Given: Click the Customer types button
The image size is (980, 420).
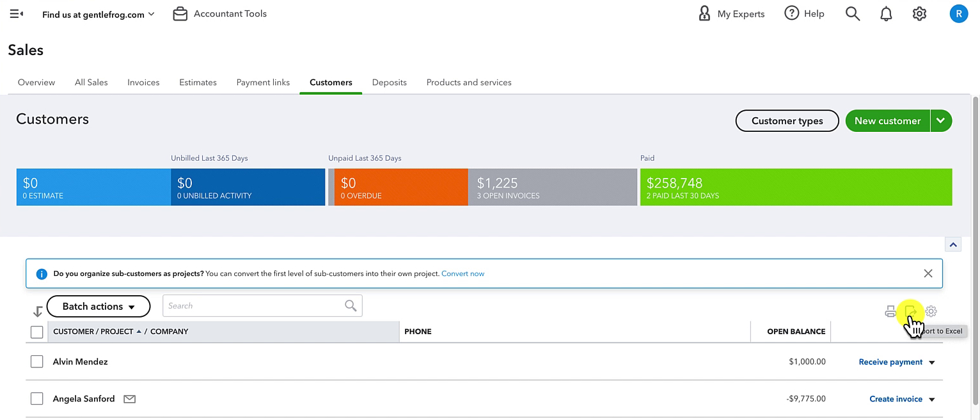Looking at the screenshot, I should pyautogui.click(x=787, y=120).
